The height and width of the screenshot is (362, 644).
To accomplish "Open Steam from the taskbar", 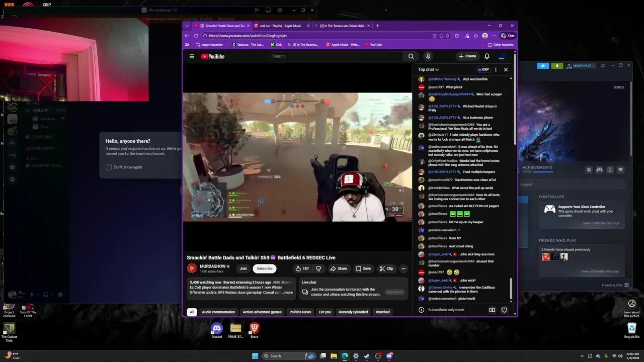I will (x=367, y=356).
